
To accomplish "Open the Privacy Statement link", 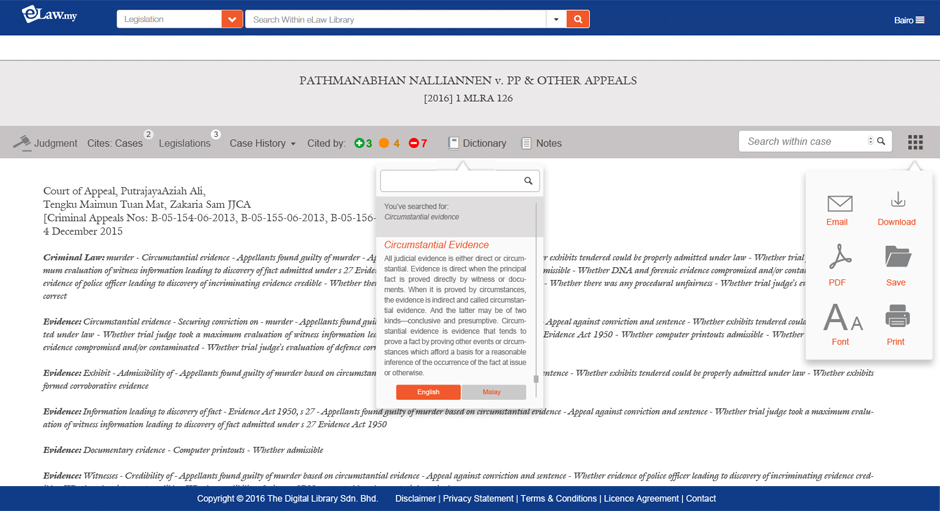I will (x=478, y=498).
